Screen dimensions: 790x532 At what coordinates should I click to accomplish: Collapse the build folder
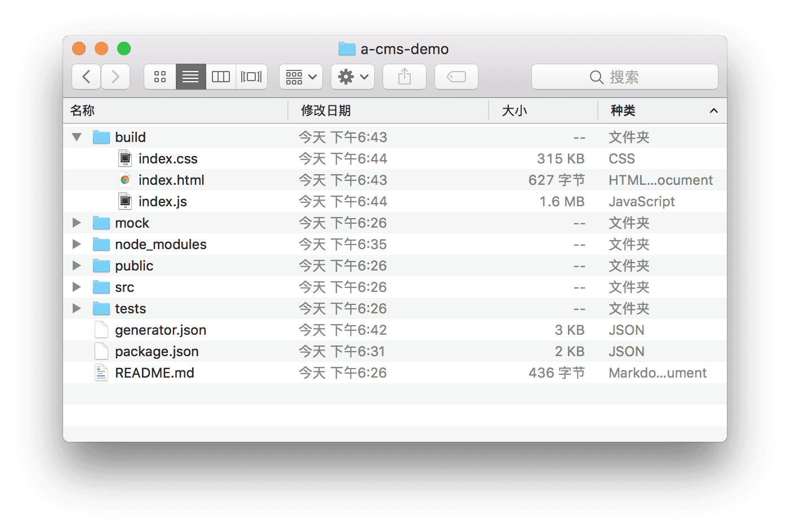coord(77,137)
